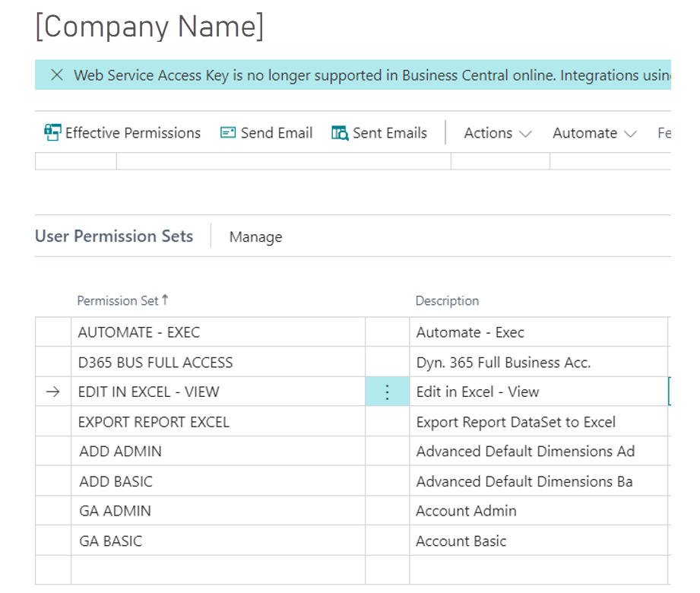Click the row selector arrow for EDIT IN EXCEL
This screenshot has width=700, height=593.
pos(52,392)
